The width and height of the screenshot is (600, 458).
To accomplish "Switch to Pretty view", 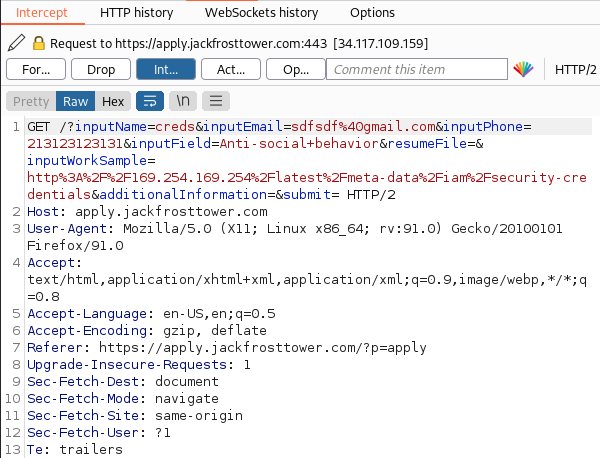I will click(30, 102).
